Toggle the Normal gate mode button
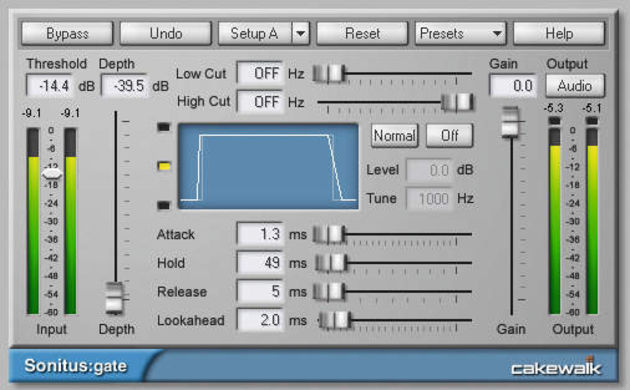The image size is (630, 390). pos(394,136)
